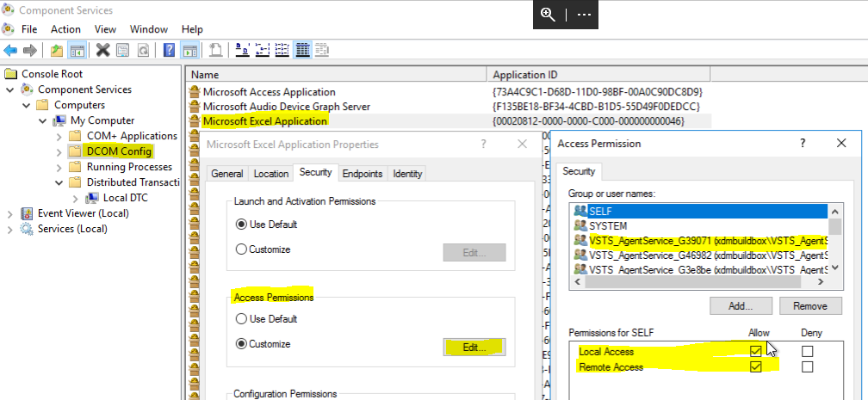Select Customize under Launch and Activation Permissions
Screen dimensions: 868x400
click(x=241, y=249)
